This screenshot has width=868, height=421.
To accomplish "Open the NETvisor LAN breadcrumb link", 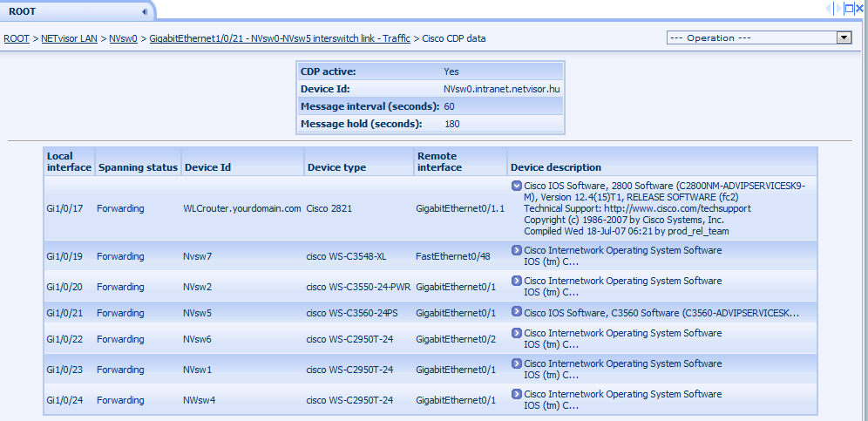I will 69,38.
